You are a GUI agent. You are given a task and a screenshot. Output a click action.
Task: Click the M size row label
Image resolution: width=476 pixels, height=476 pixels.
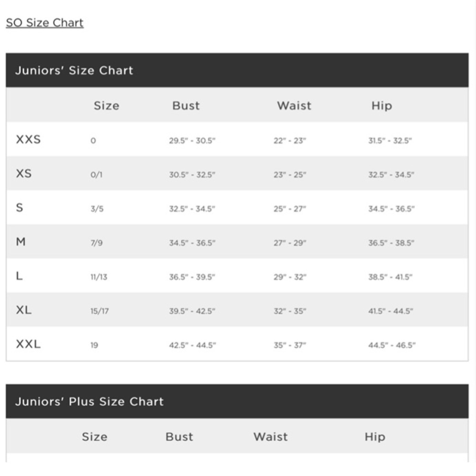click(20, 242)
